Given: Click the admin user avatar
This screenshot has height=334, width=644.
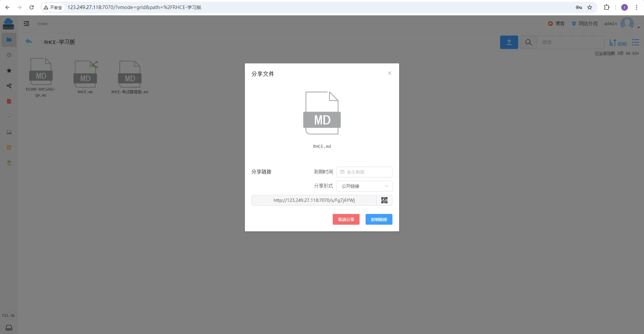Looking at the screenshot, I should coord(627,24).
